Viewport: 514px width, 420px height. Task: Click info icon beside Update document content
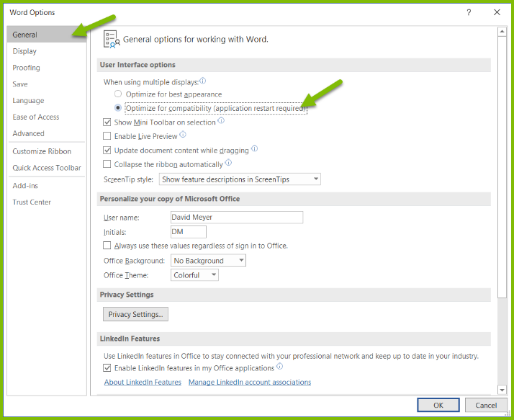point(254,148)
